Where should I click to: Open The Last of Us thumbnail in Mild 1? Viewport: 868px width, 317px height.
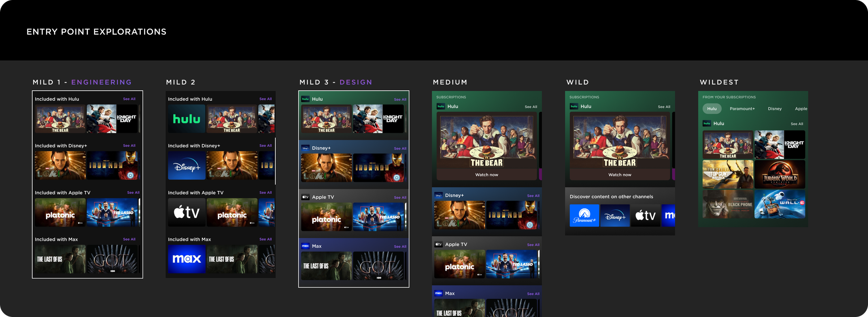tap(60, 259)
